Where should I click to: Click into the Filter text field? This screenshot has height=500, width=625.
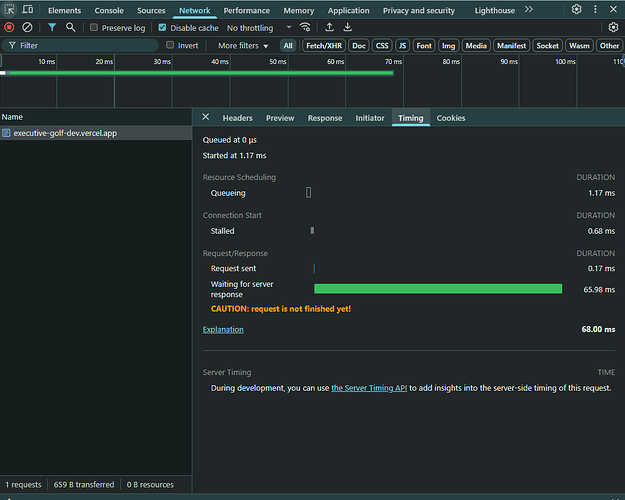coord(80,45)
